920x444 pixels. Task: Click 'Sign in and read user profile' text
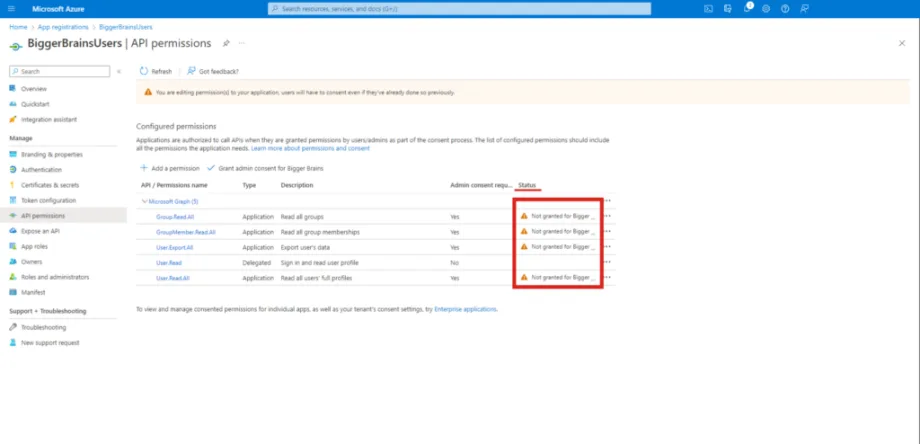(319, 263)
